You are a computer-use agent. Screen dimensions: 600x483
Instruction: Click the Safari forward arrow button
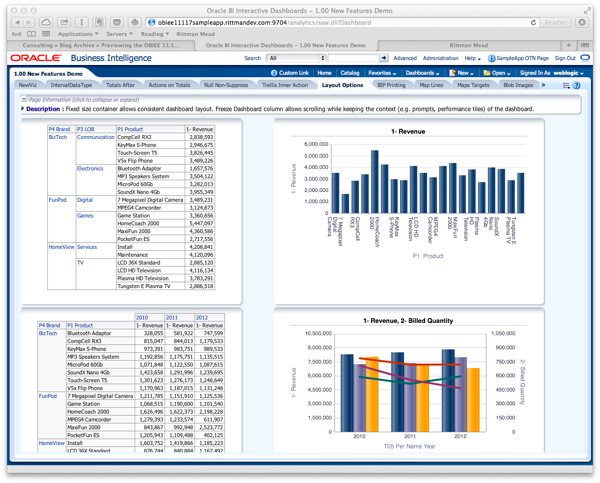point(29,23)
